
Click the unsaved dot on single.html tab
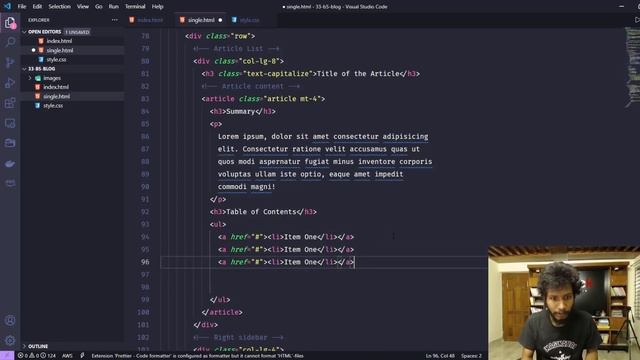pyautogui.click(x=220, y=20)
